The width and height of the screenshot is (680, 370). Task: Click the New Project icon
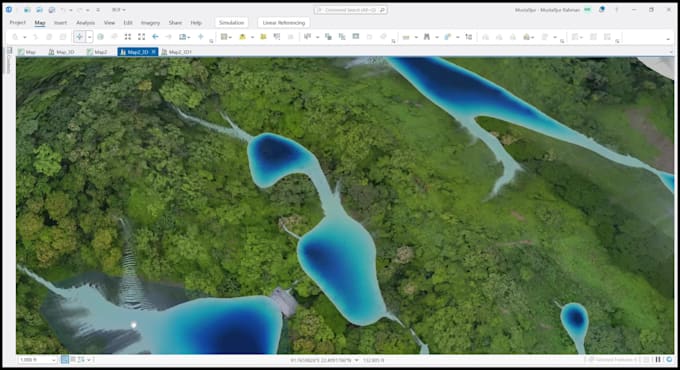27,10
